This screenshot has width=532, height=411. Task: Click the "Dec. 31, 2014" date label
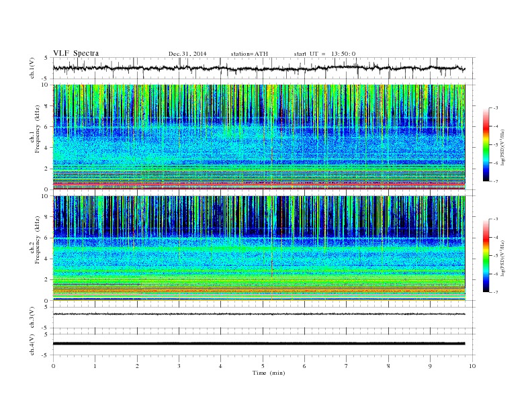(x=187, y=54)
